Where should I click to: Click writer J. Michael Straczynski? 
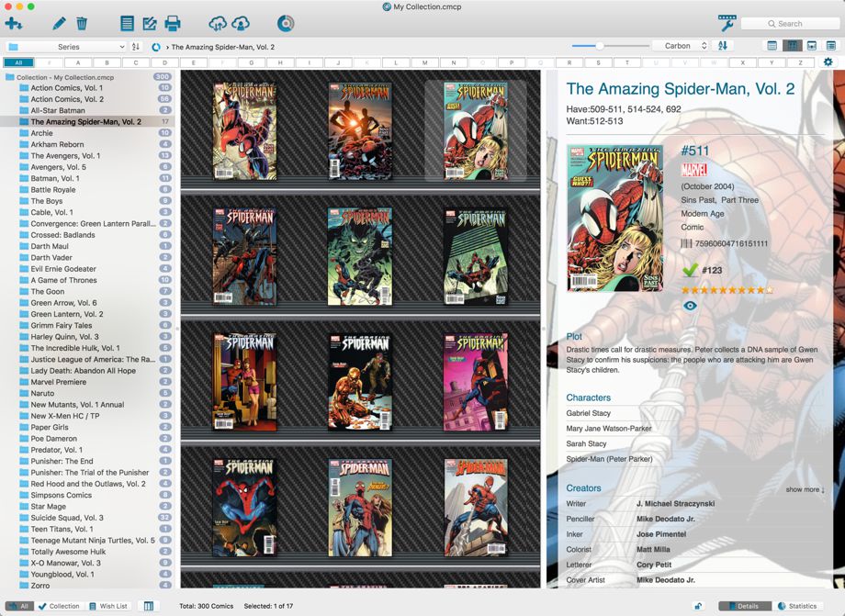pyautogui.click(x=675, y=503)
